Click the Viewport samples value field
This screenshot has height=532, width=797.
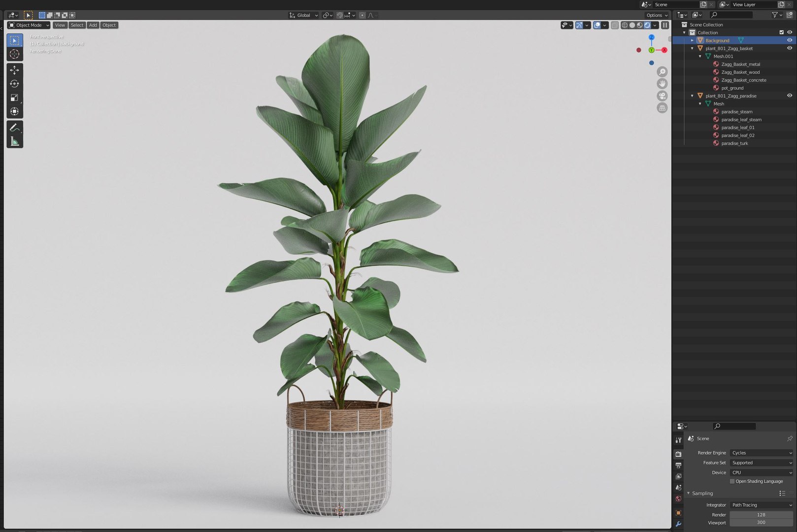(x=762, y=523)
